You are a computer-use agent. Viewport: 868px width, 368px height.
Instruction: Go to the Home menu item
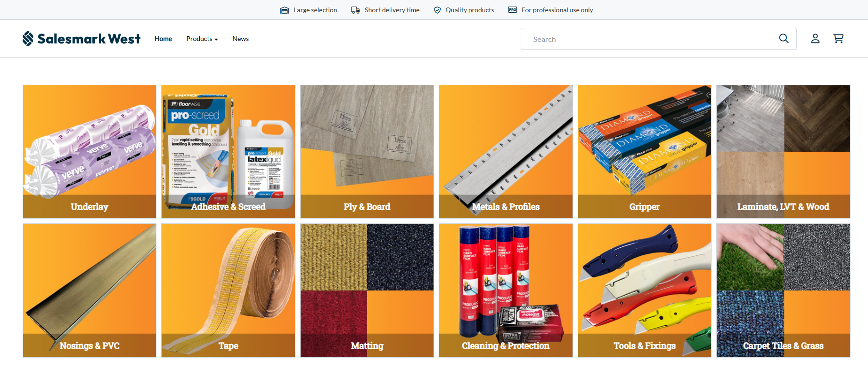(x=163, y=39)
